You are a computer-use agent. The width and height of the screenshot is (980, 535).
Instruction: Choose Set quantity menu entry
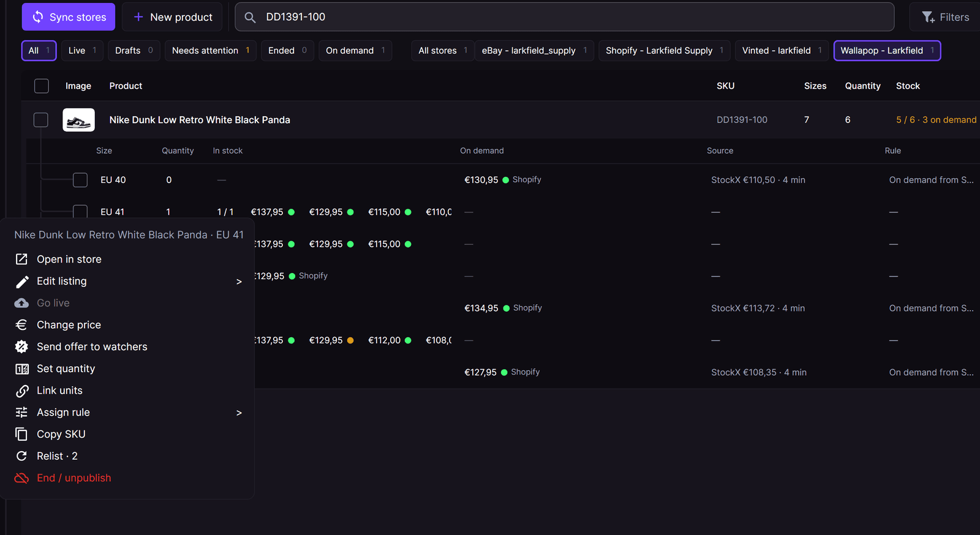[127, 369]
